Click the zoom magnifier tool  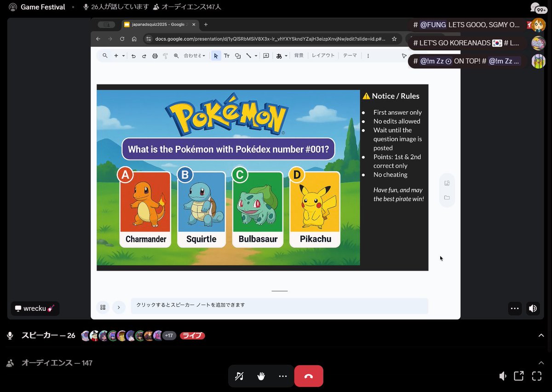click(176, 56)
